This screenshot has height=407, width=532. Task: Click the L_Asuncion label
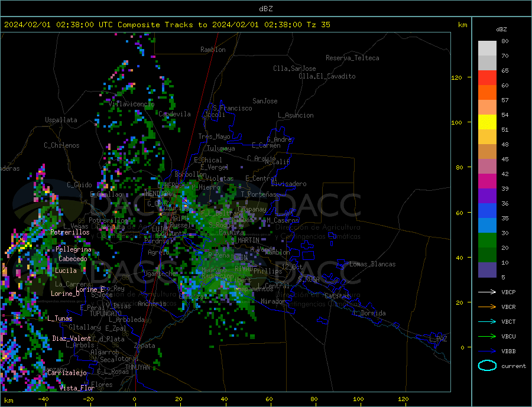(x=296, y=115)
